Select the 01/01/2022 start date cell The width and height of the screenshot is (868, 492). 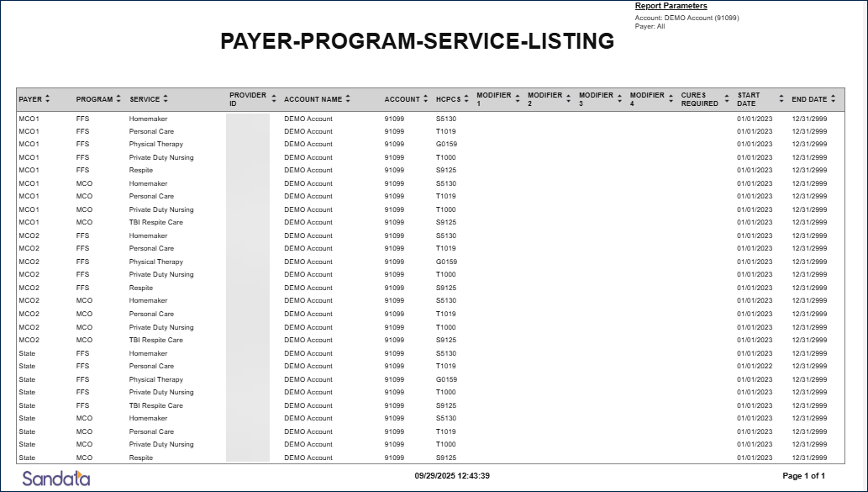click(x=755, y=366)
